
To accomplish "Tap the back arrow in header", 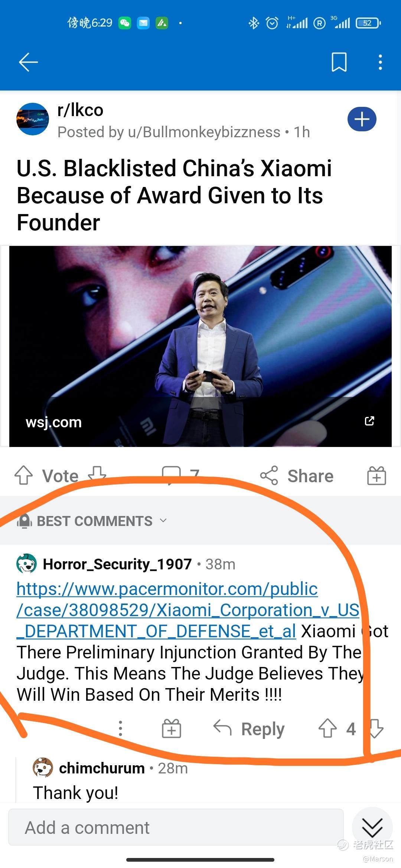I will coord(29,62).
